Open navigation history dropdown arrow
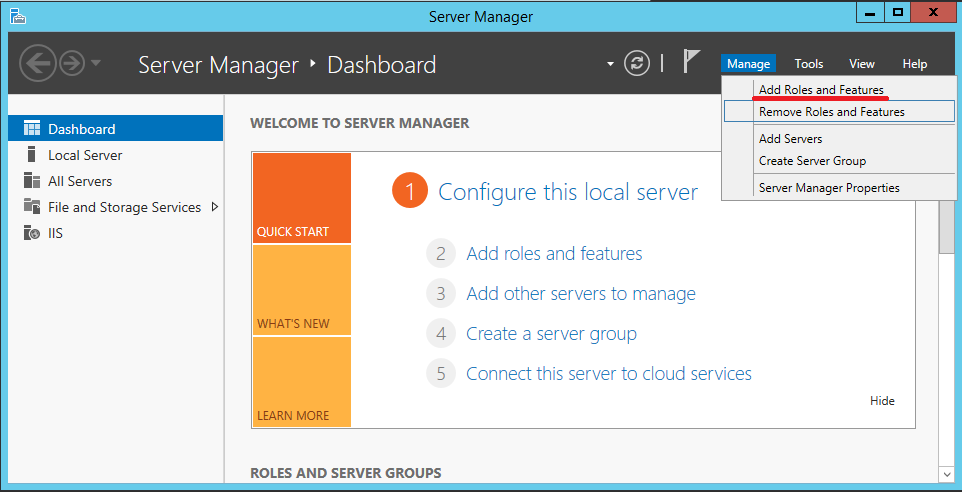The width and height of the screenshot is (962, 492). (x=96, y=63)
